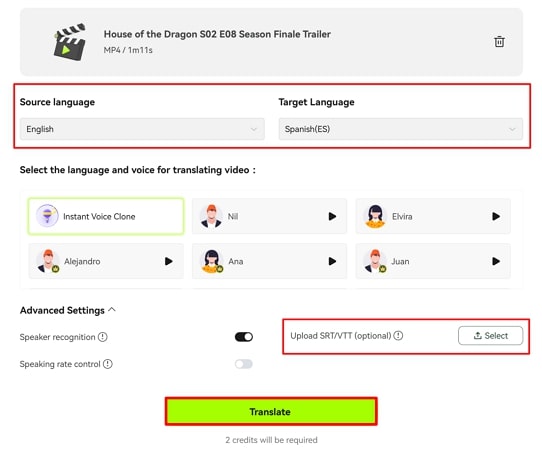The height and width of the screenshot is (450, 542).
Task: Enable the Speaking rate control toggle
Action: point(244,364)
